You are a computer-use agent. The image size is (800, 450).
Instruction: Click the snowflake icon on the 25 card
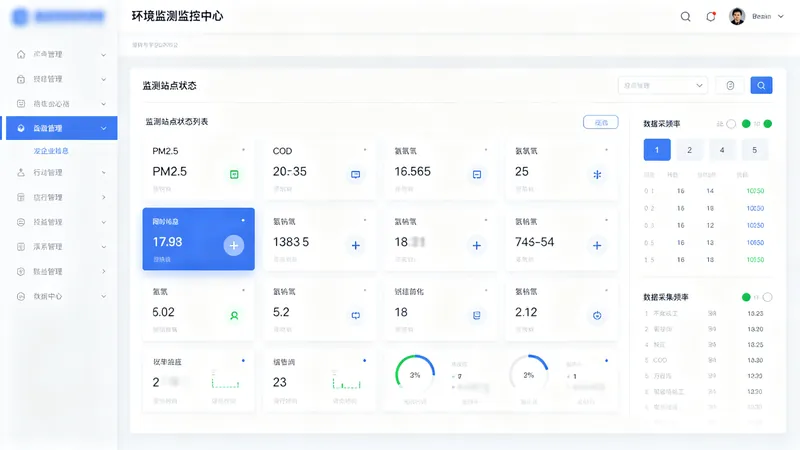[x=597, y=174]
